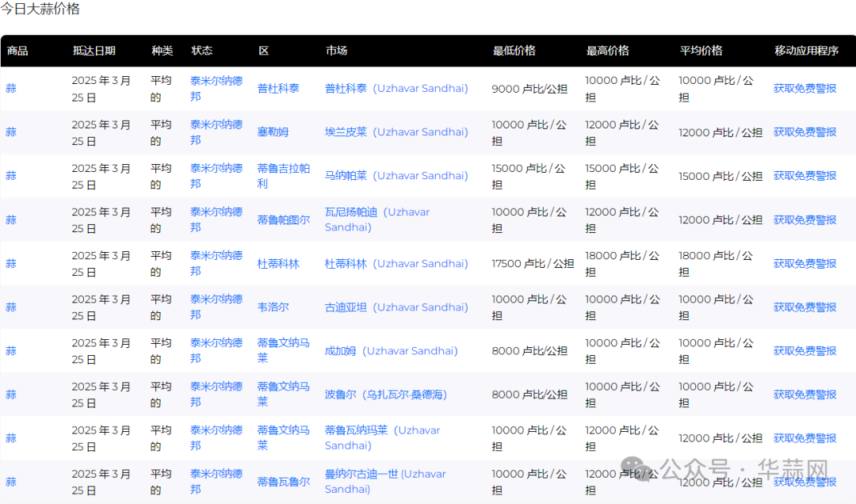Click the 状态 column header
The width and height of the screenshot is (856, 504).
201,51
